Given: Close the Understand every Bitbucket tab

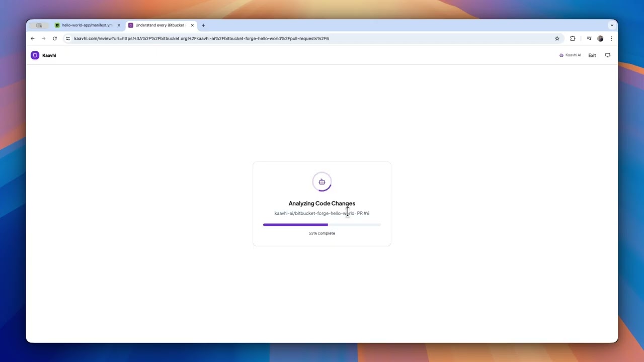Looking at the screenshot, I should click(192, 25).
